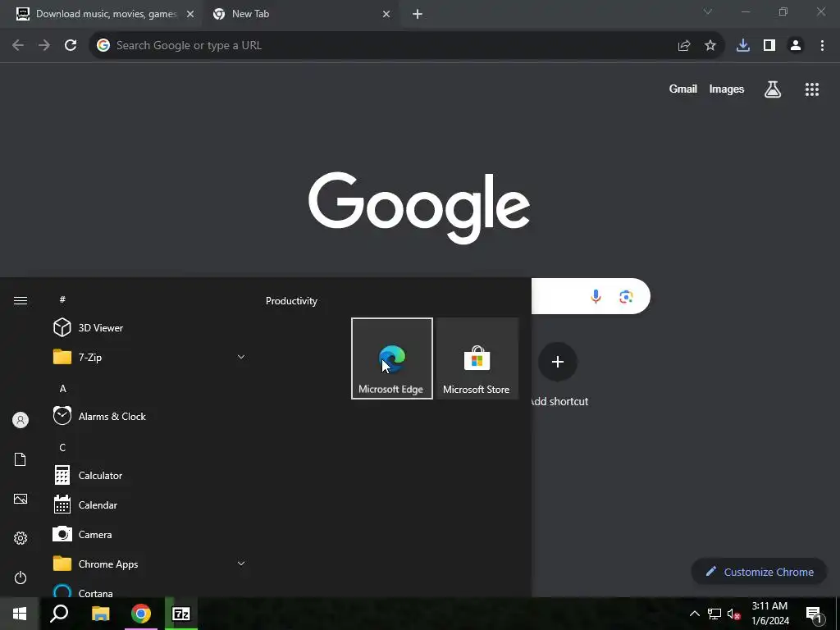Open Documents icon in Start sidebar

pyautogui.click(x=21, y=459)
